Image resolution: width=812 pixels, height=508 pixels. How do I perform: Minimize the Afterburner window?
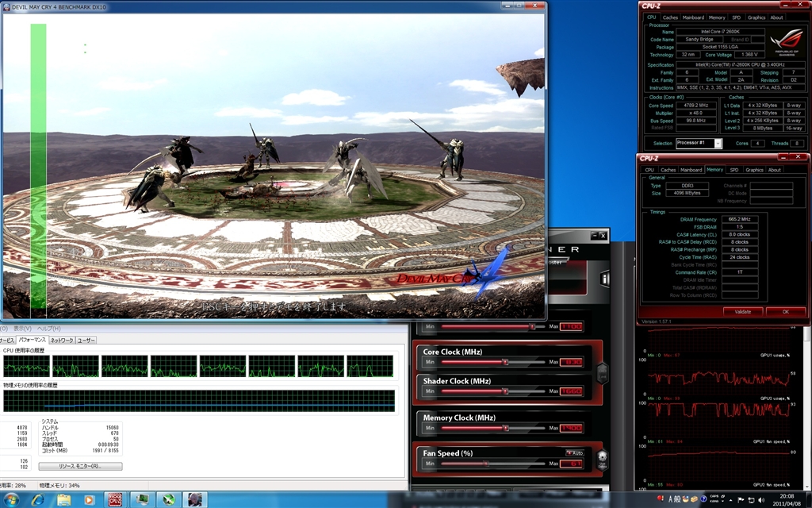[595, 236]
